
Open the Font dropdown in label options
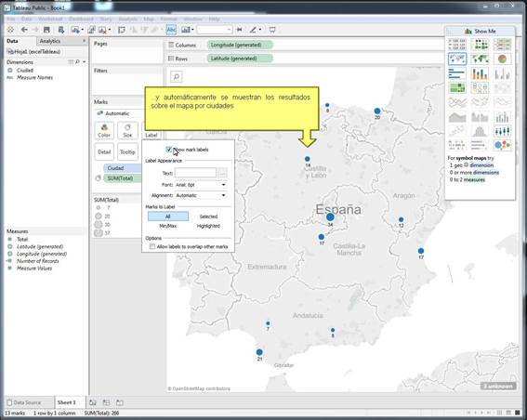(201, 185)
